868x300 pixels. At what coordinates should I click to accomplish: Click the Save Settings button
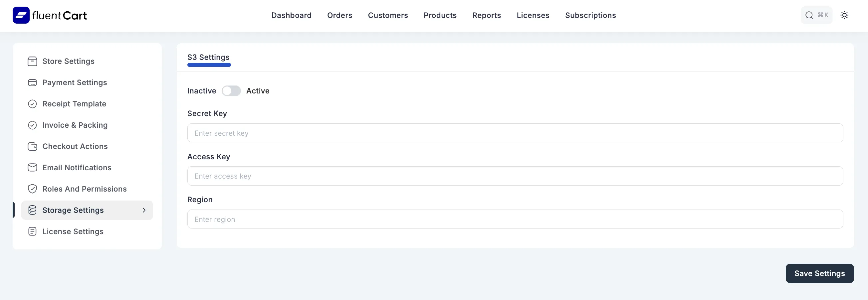click(819, 273)
